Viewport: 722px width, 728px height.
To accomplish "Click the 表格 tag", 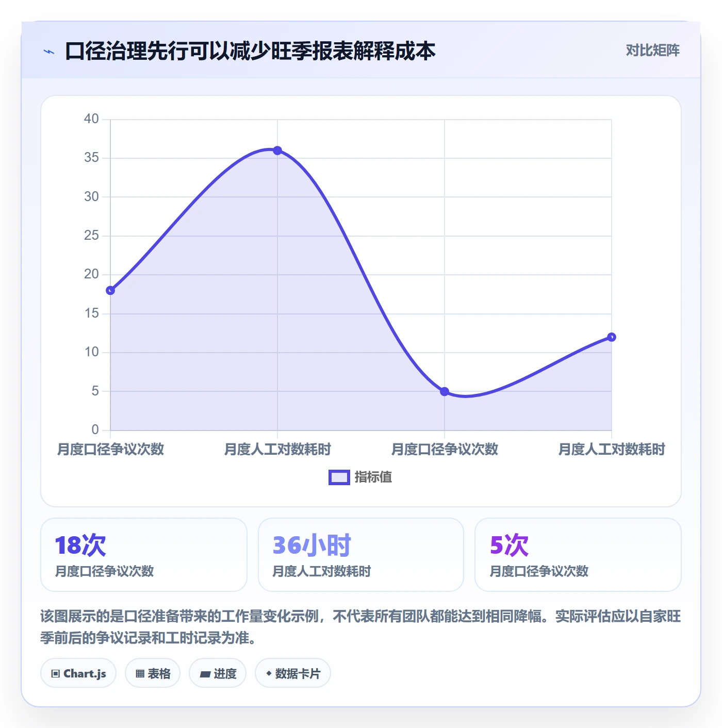I will coord(153,673).
